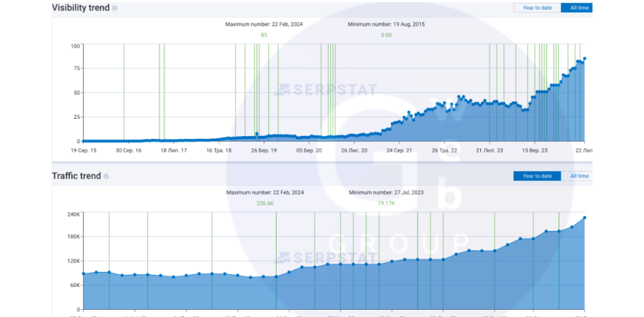Select Year to date for Traffic trend
Image resolution: width=644 pixels, height=317 pixels.
(537, 176)
